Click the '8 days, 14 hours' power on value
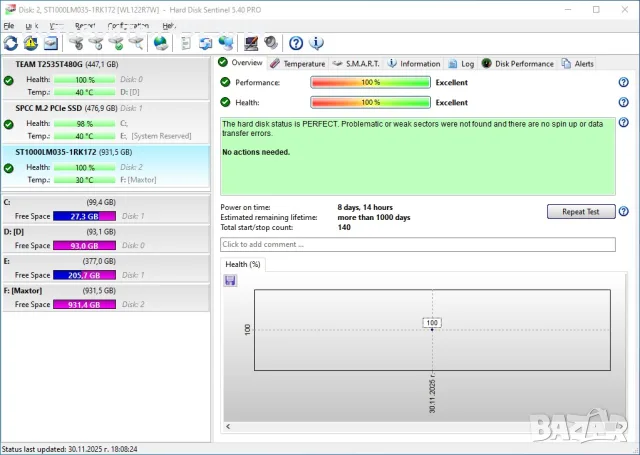This screenshot has width=640, height=455. [x=365, y=207]
